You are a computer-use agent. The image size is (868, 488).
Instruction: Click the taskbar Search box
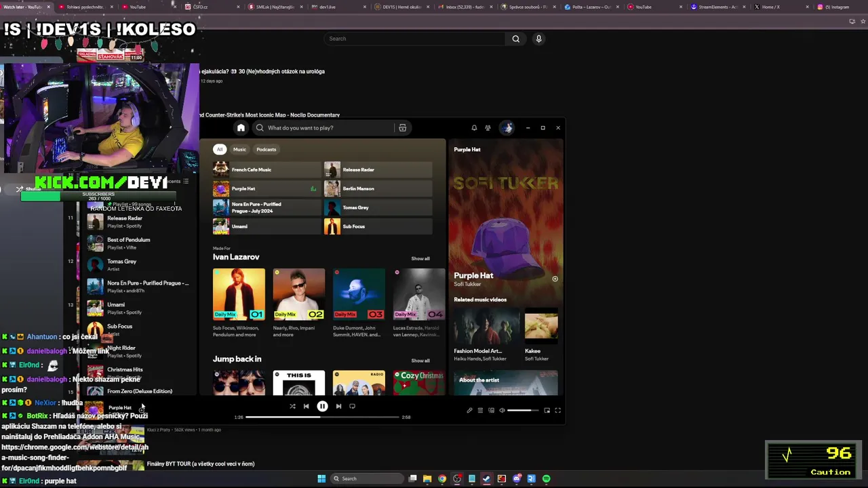tap(366, 479)
